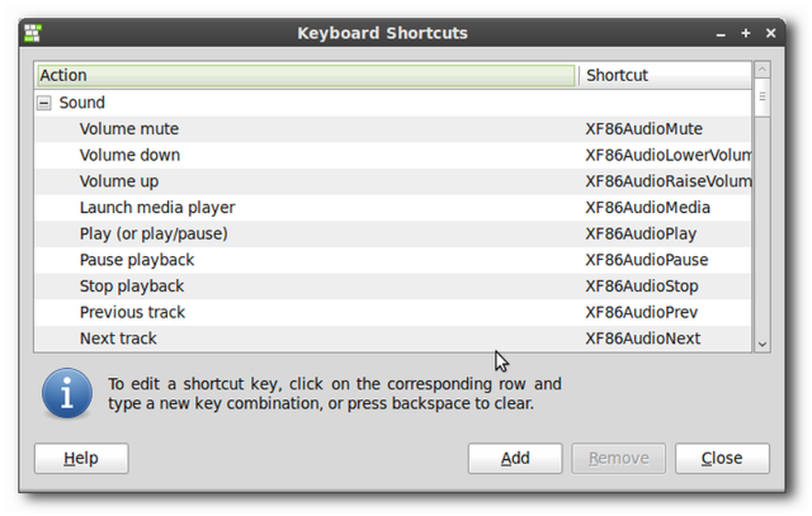Click the blue information icon
Screen dimensions: 812x516
click(x=67, y=393)
